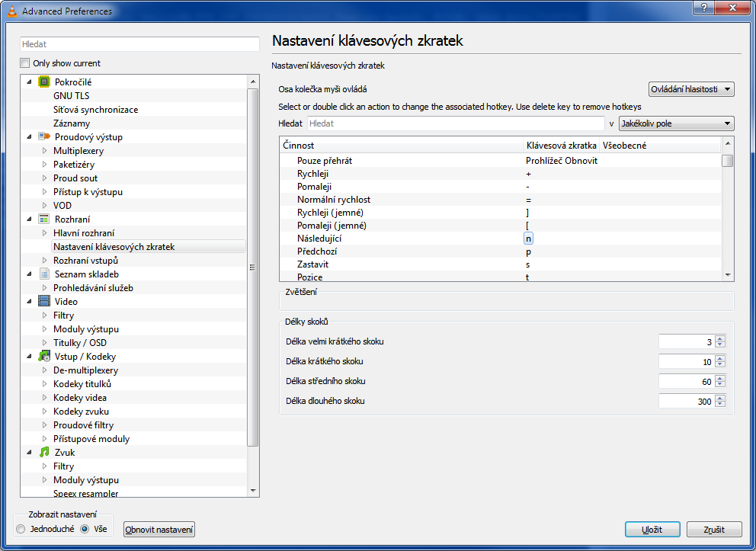The width and height of the screenshot is (756, 551).
Task: Click hotkey list scroll down arrow
Action: [x=727, y=275]
